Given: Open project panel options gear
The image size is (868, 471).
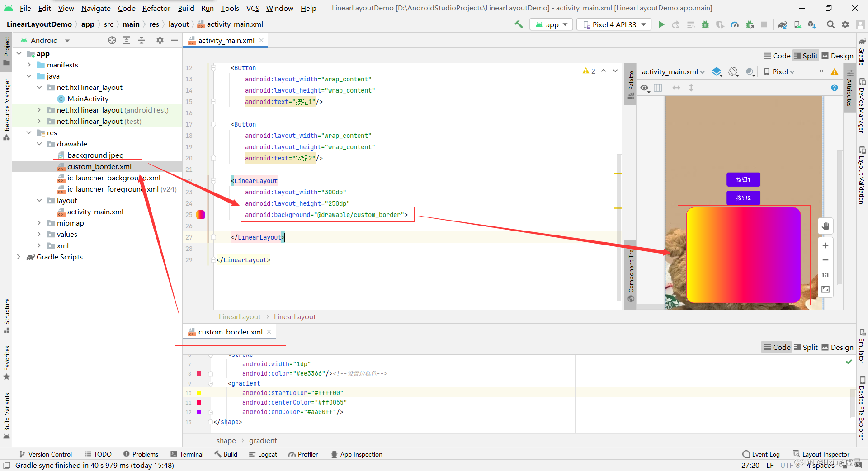Looking at the screenshot, I should pos(160,40).
